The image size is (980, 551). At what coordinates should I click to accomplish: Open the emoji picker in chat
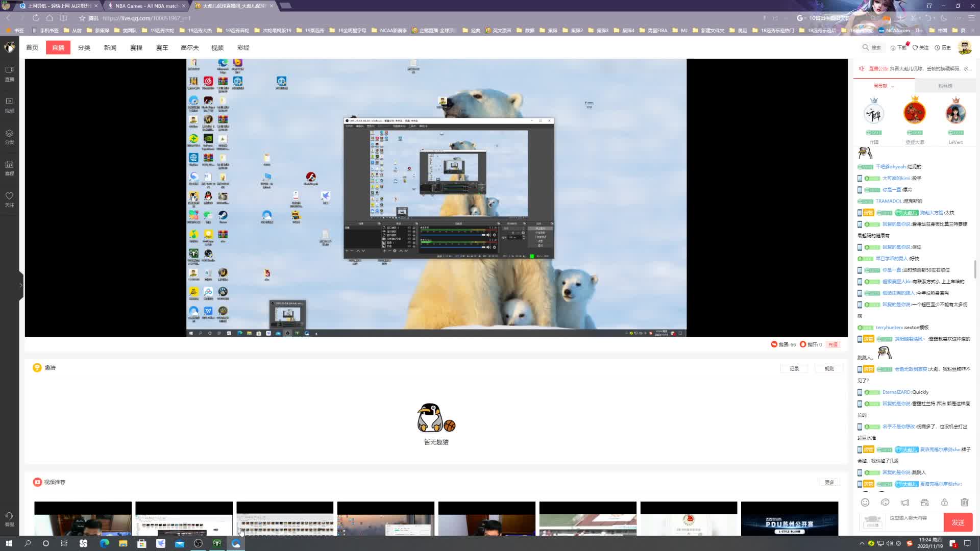[x=865, y=503]
